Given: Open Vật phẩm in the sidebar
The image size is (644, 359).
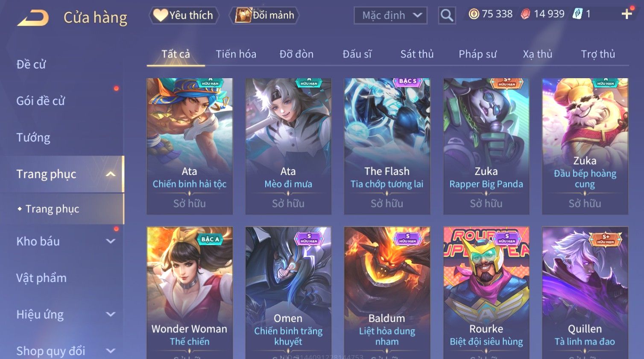Looking at the screenshot, I should (41, 278).
